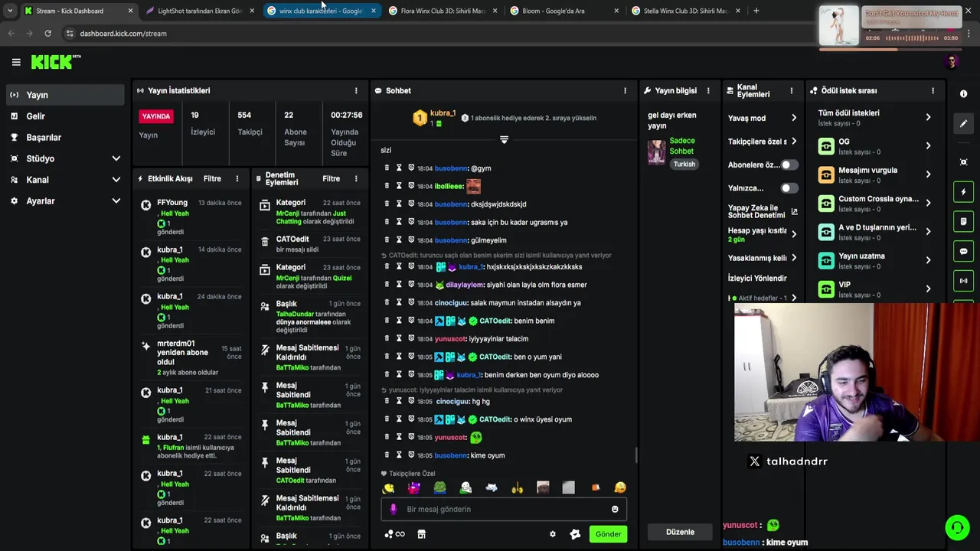Click the green Gönder button

click(x=608, y=534)
